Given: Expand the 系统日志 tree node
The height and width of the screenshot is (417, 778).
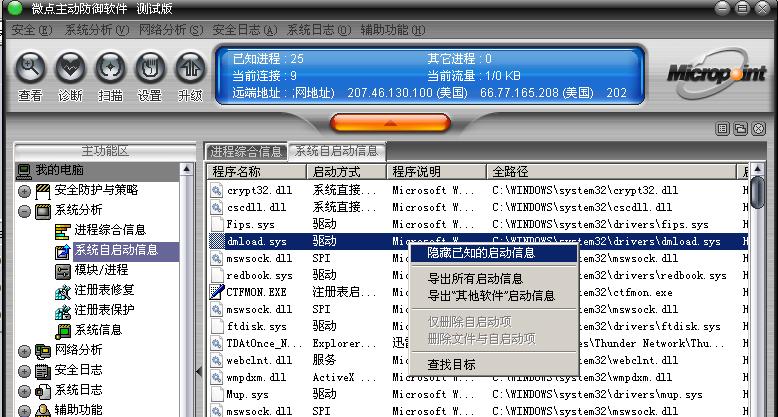Looking at the screenshot, I should point(24,392).
